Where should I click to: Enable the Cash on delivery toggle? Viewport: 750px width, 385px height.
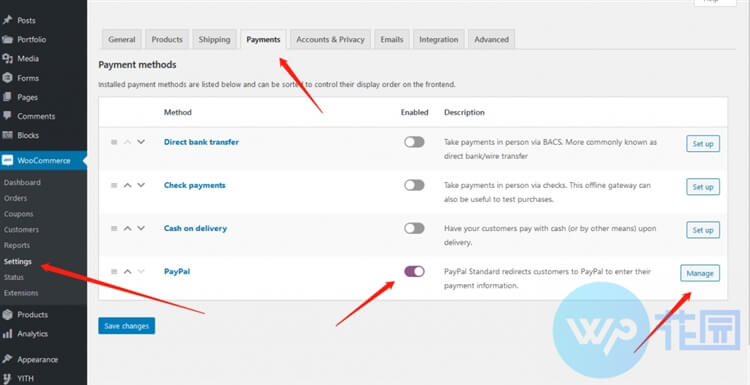pyautogui.click(x=414, y=228)
